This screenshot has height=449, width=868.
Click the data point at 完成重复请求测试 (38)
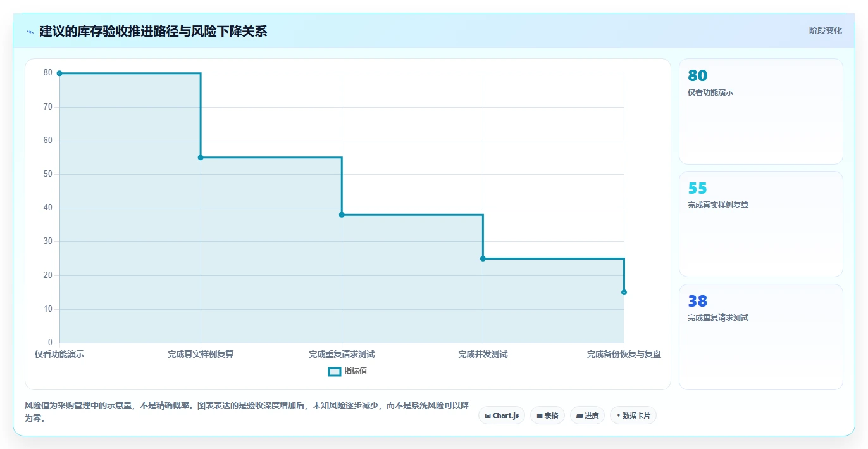tap(342, 215)
